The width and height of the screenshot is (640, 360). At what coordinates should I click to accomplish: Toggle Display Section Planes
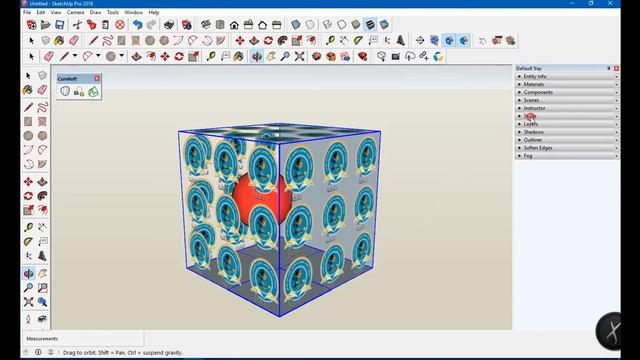434,40
